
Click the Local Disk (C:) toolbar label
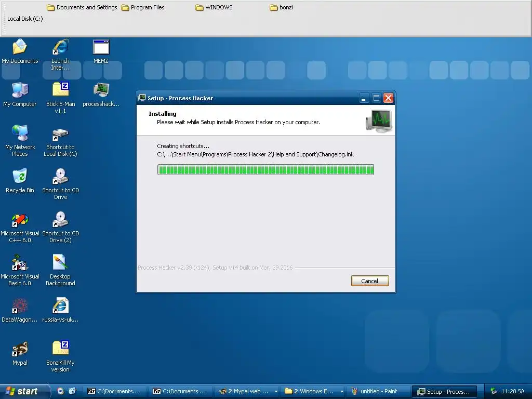pyautogui.click(x=25, y=19)
